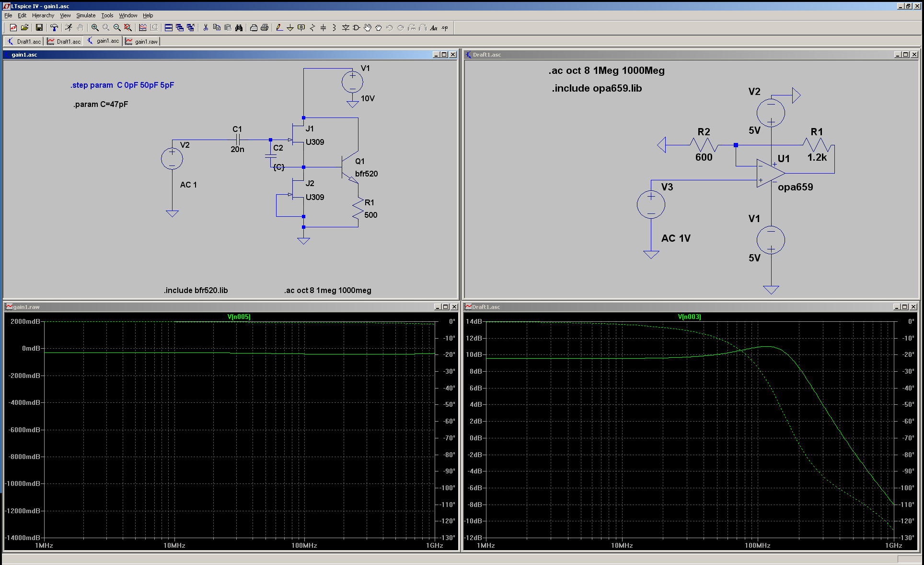Add SPICE directive .op icon

click(445, 28)
